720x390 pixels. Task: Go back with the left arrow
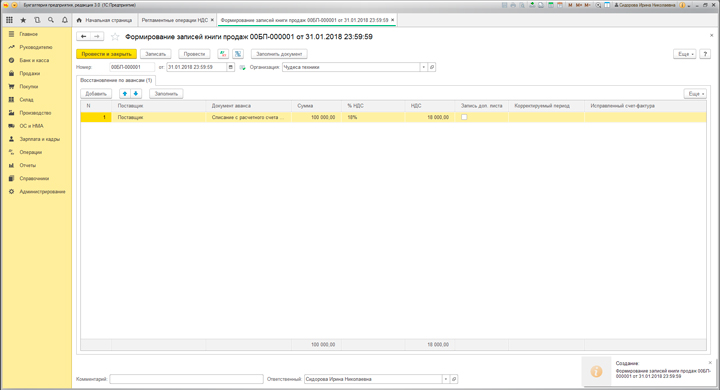click(x=84, y=36)
